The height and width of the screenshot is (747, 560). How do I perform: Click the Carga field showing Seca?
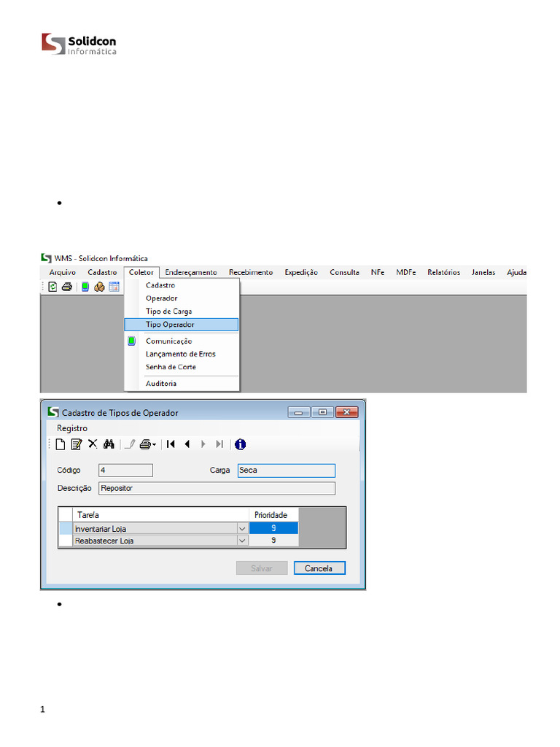click(287, 471)
